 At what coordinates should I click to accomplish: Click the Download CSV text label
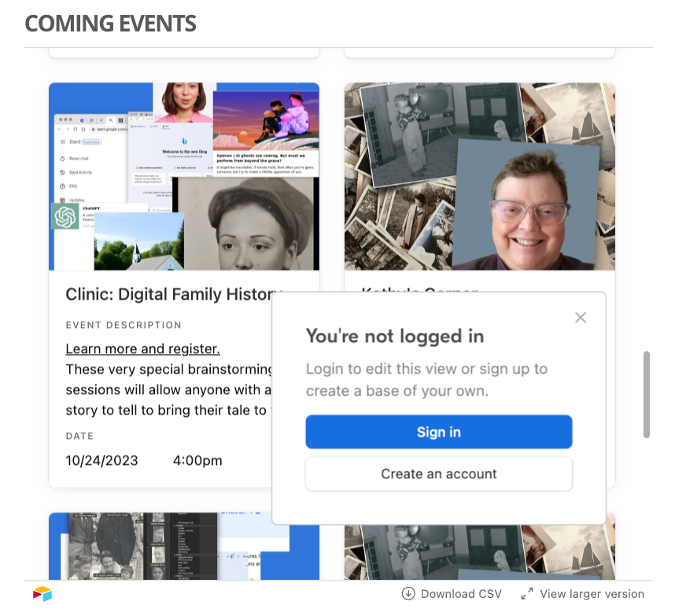461,594
